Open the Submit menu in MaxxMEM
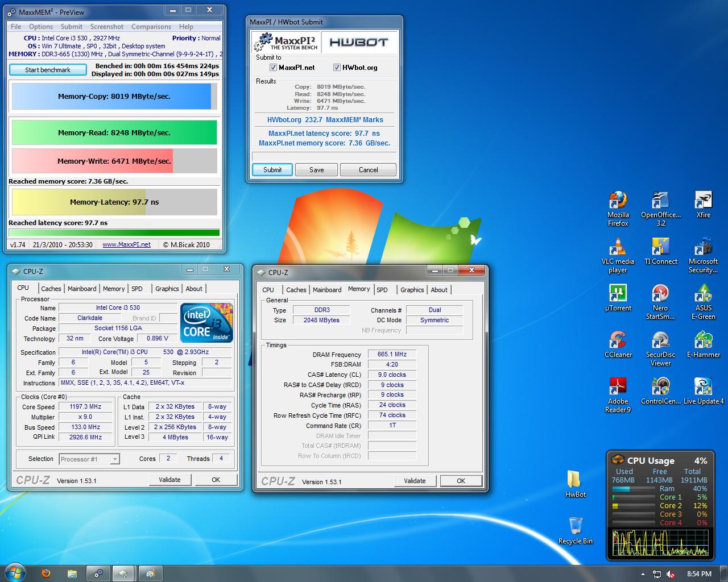The image size is (728, 582). tap(72, 27)
